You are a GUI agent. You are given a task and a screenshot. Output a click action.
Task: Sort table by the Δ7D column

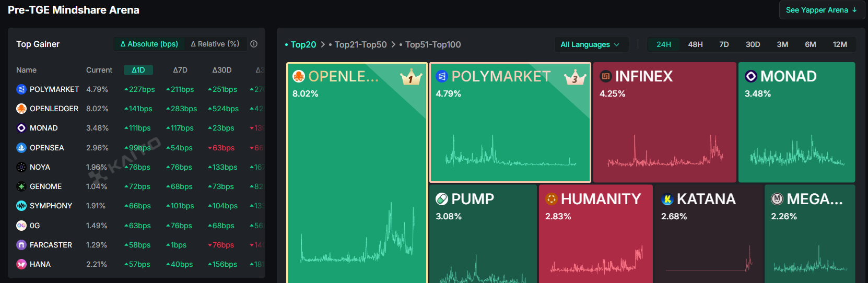180,70
